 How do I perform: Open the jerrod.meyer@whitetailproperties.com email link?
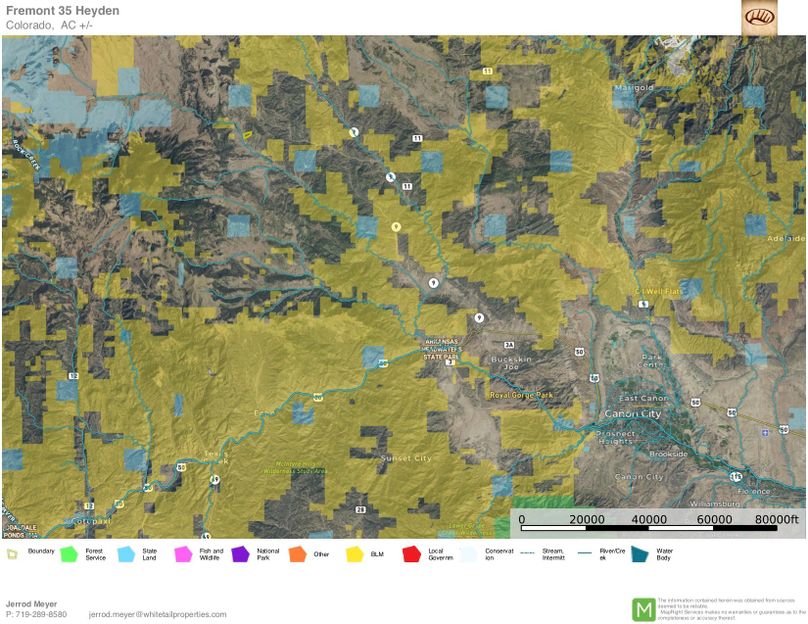pos(157,614)
